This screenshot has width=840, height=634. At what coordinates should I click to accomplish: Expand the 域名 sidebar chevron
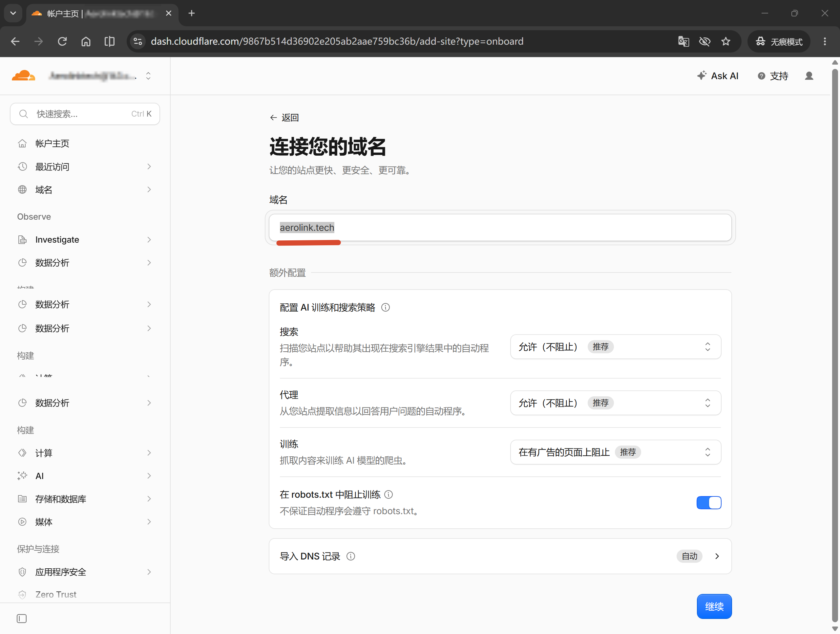point(149,189)
